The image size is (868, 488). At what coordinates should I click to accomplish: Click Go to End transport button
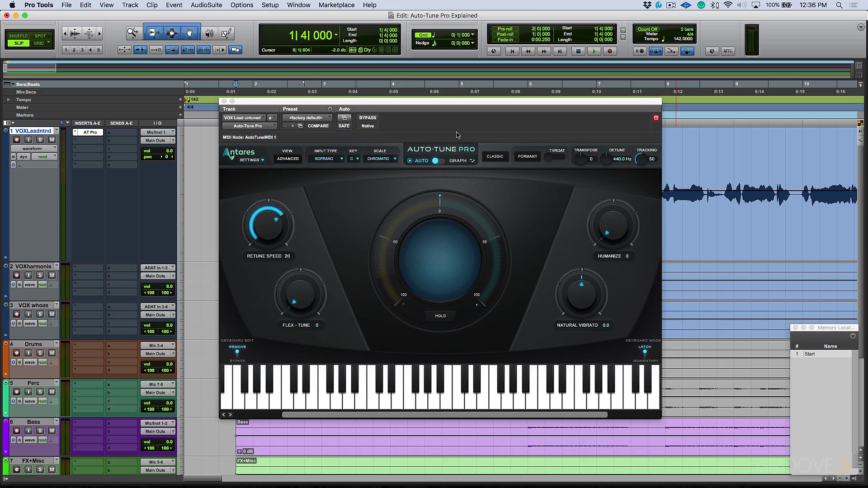point(560,51)
